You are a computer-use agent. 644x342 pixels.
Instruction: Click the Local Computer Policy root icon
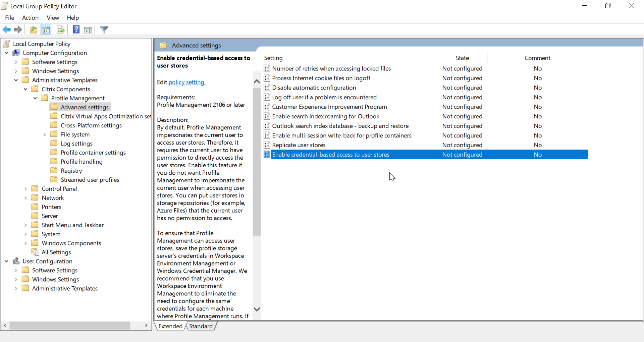pyautogui.click(x=7, y=44)
